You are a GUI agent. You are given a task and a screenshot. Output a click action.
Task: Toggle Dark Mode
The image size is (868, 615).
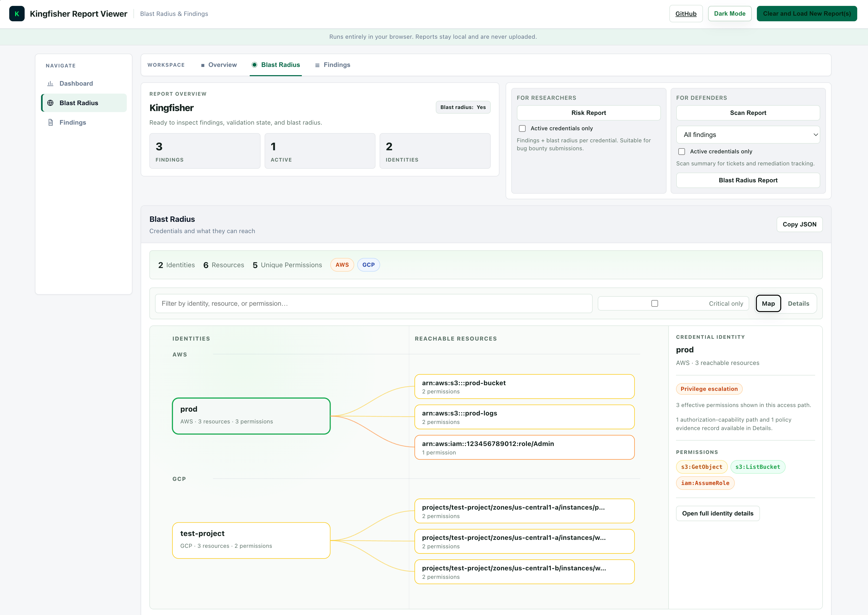coord(729,14)
